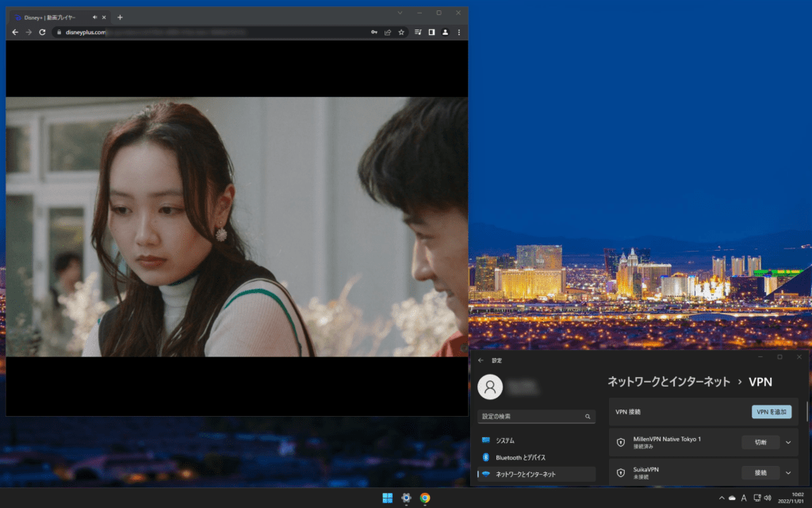Click the MillenVPN Native Tokyo 1 shield icon
This screenshot has width=812, height=508.
pyautogui.click(x=620, y=442)
